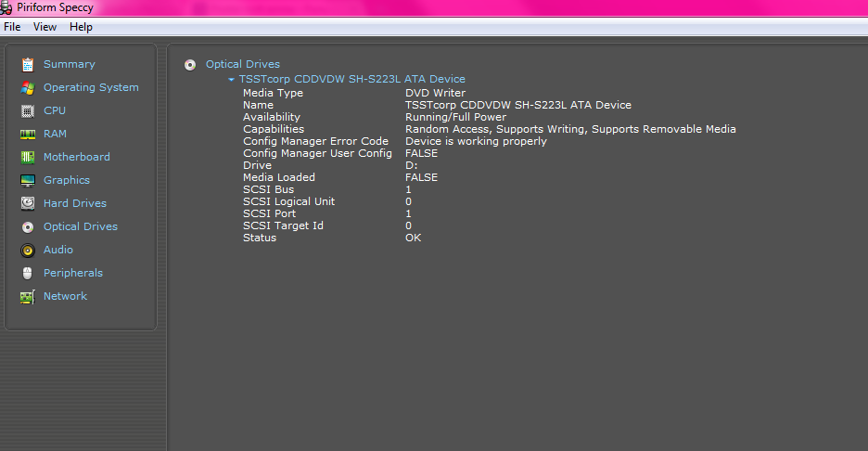
Task: Click the disc icon beside Optical Drives heading
Action: (x=190, y=65)
